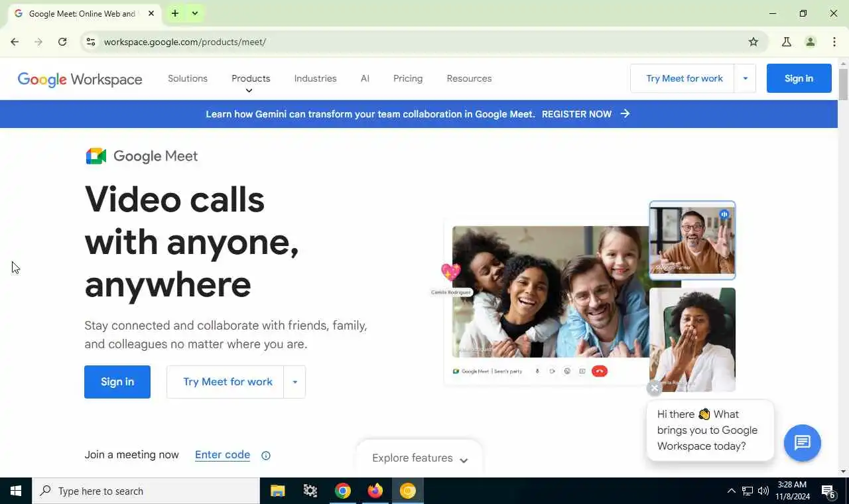Click the arrow icon after REGISTER NOW

pos(625,114)
